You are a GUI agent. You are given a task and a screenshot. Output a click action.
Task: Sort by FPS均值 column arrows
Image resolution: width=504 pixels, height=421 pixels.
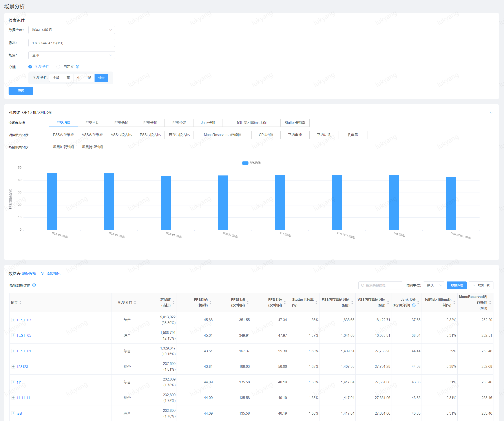pyautogui.click(x=210, y=302)
